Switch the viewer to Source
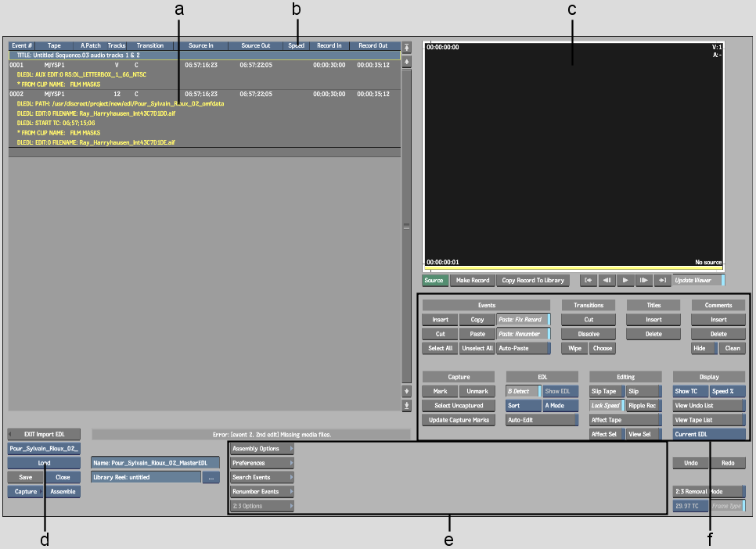This screenshot has height=549, width=756. 435,280
